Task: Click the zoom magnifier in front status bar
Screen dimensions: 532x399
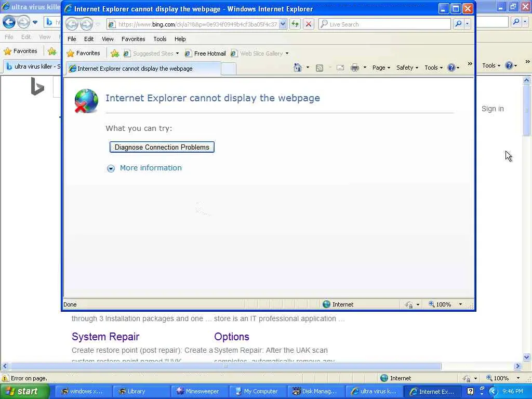Action: coord(431,304)
